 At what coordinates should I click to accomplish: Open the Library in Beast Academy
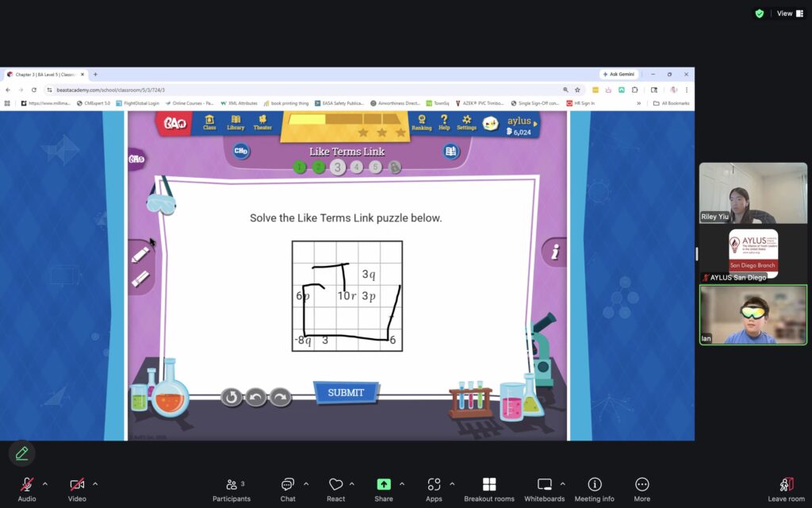coord(236,122)
